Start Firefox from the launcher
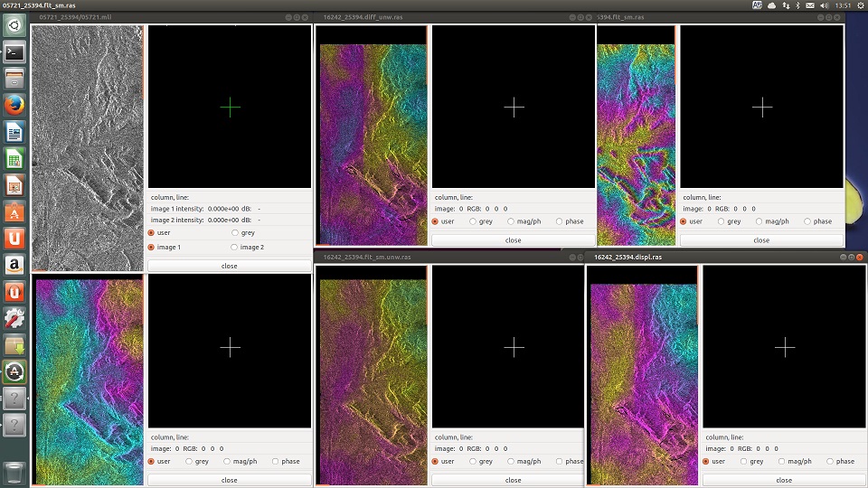Image resolution: width=868 pixels, height=488 pixels. [14, 107]
